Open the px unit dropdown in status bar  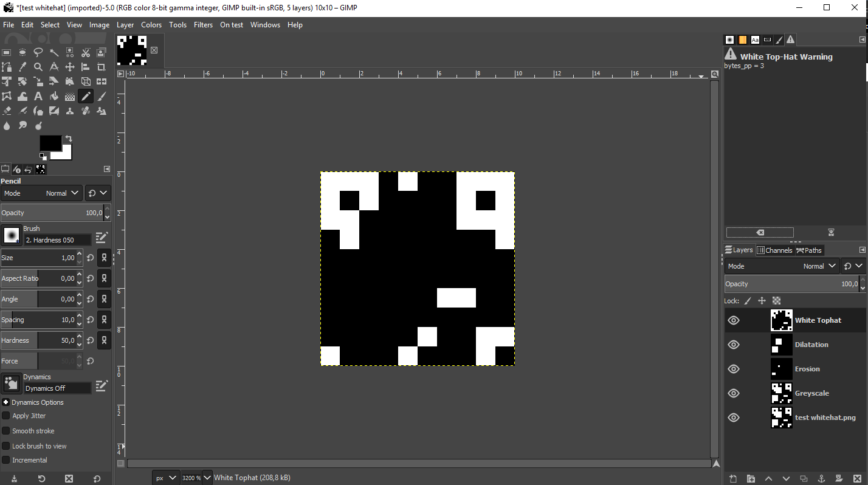click(166, 478)
